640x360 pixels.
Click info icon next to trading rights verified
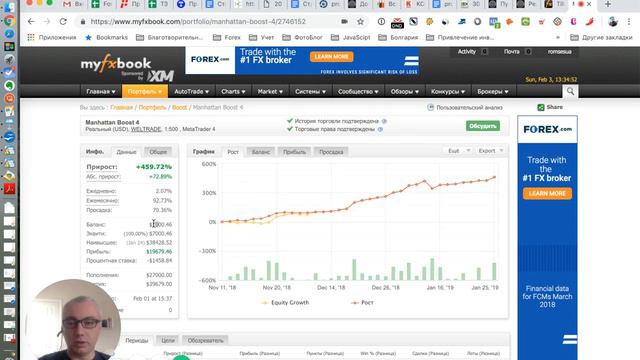pyautogui.click(x=380, y=129)
